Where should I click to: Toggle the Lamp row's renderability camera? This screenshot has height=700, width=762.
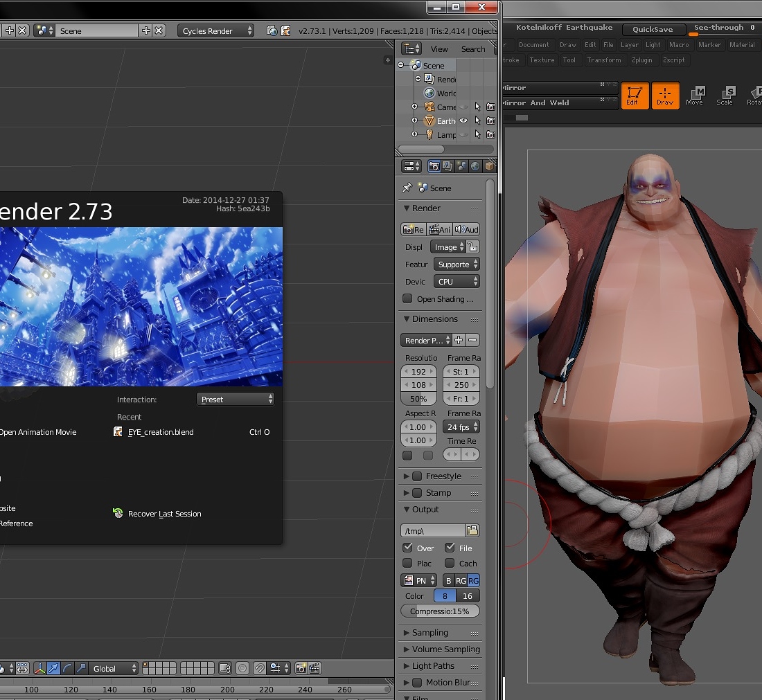coord(491,134)
